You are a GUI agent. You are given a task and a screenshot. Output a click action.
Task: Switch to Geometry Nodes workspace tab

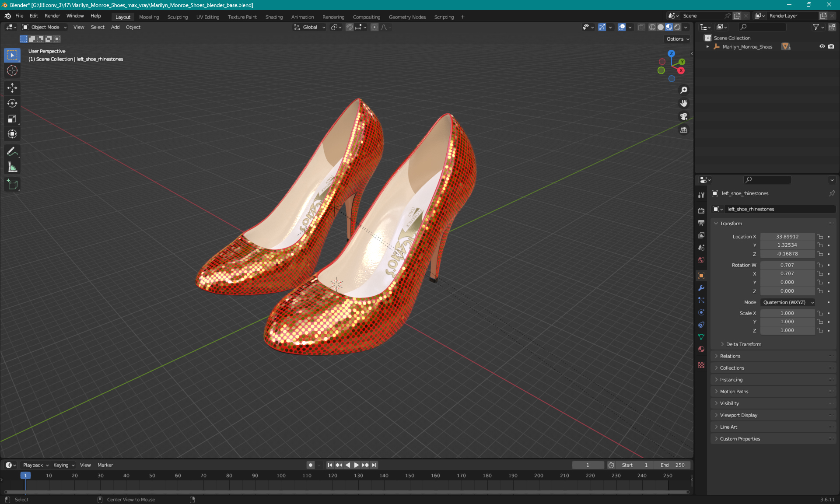407,17
